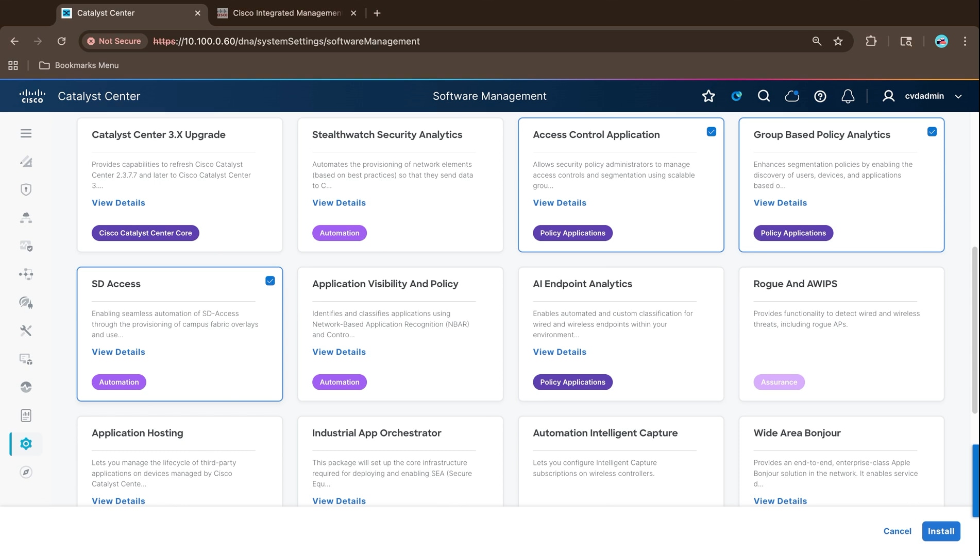
Task: Open the notifications bell
Action: tap(848, 96)
